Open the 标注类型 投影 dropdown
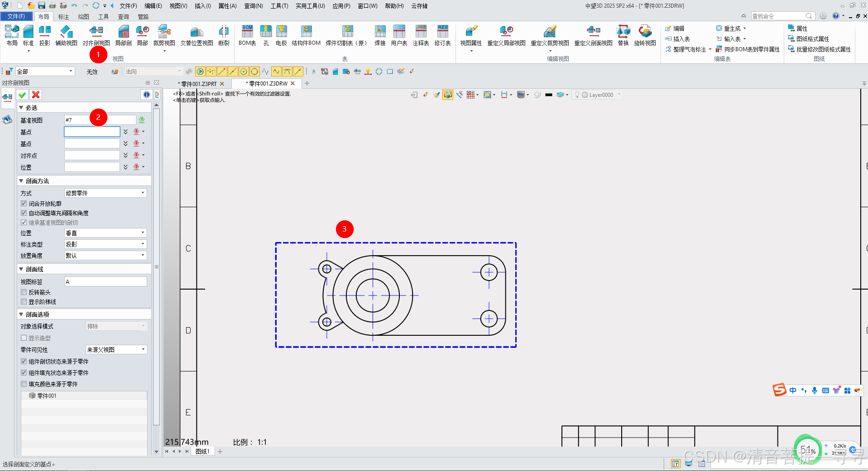Image resolution: width=868 pixels, height=471 pixels. (x=106, y=244)
